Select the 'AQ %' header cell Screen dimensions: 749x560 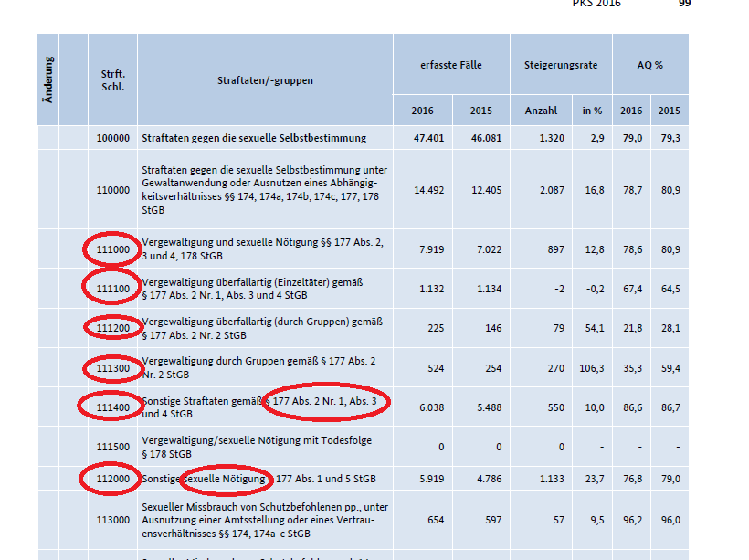pyautogui.click(x=650, y=65)
